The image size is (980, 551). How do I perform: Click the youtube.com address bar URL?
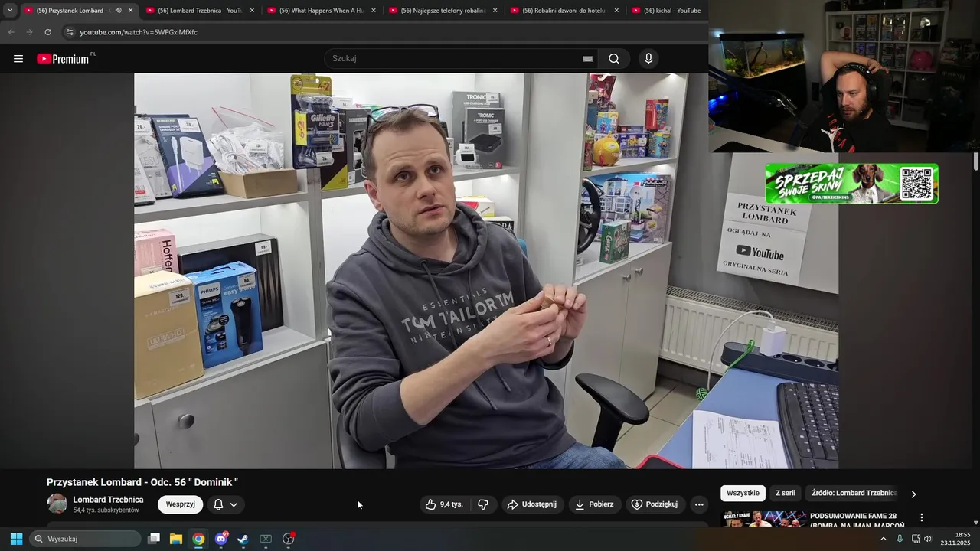click(139, 32)
